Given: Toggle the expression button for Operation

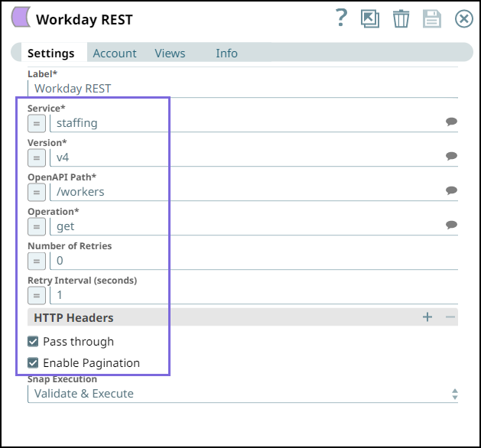Looking at the screenshot, I should coord(37,226).
